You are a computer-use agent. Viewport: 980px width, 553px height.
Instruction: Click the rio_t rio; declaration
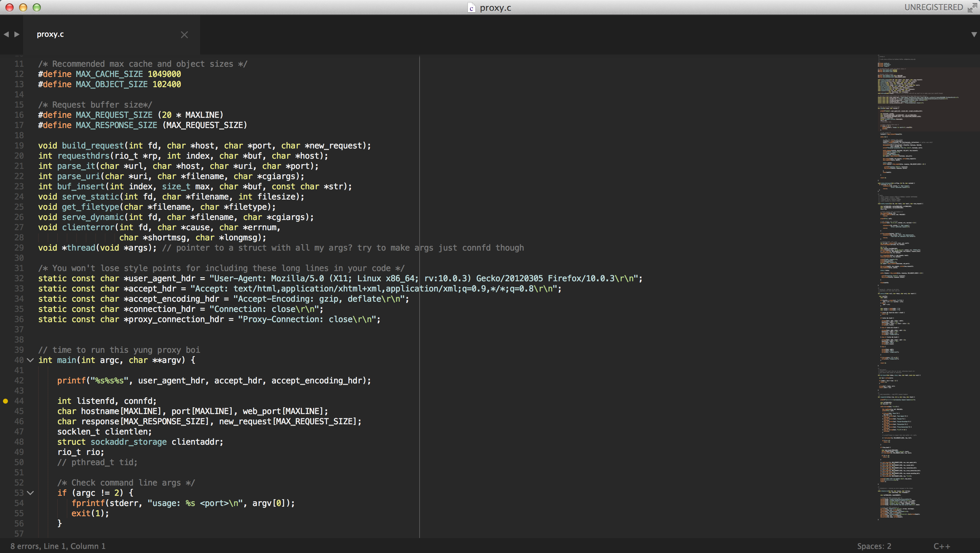pyautogui.click(x=81, y=452)
